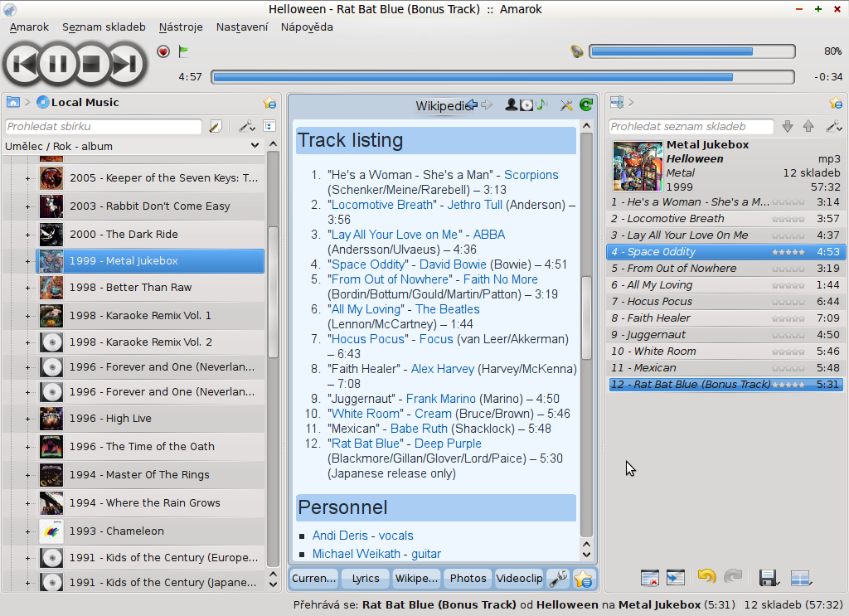Mute the volume using the speaker icon
The height and width of the screenshot is (616, 849).
coord(577,51)
